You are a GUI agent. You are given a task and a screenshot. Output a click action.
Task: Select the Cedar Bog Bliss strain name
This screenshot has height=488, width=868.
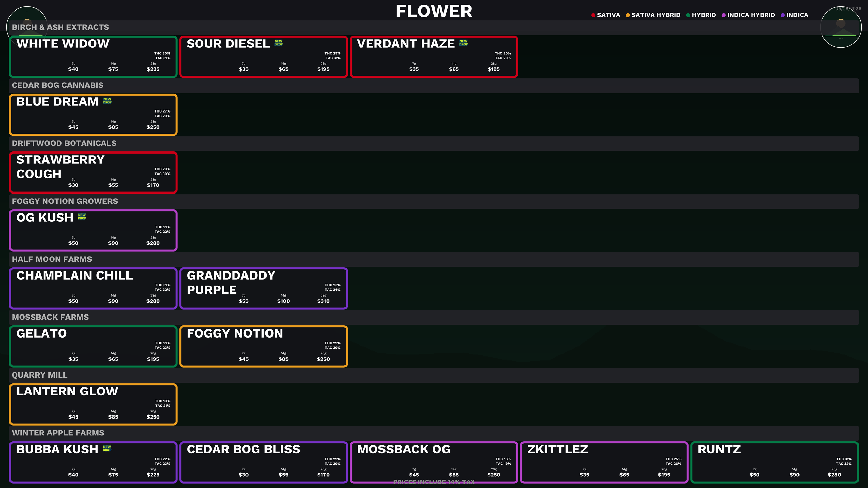243,449
